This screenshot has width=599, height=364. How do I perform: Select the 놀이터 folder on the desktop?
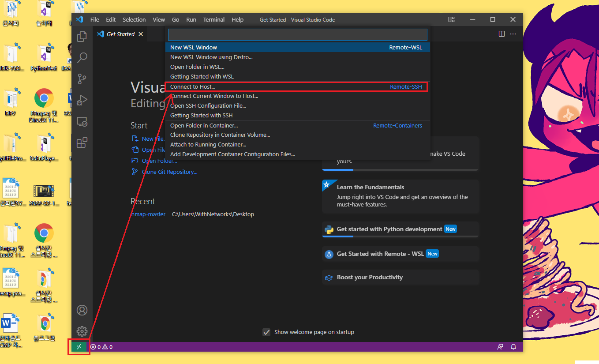[44, 13]
